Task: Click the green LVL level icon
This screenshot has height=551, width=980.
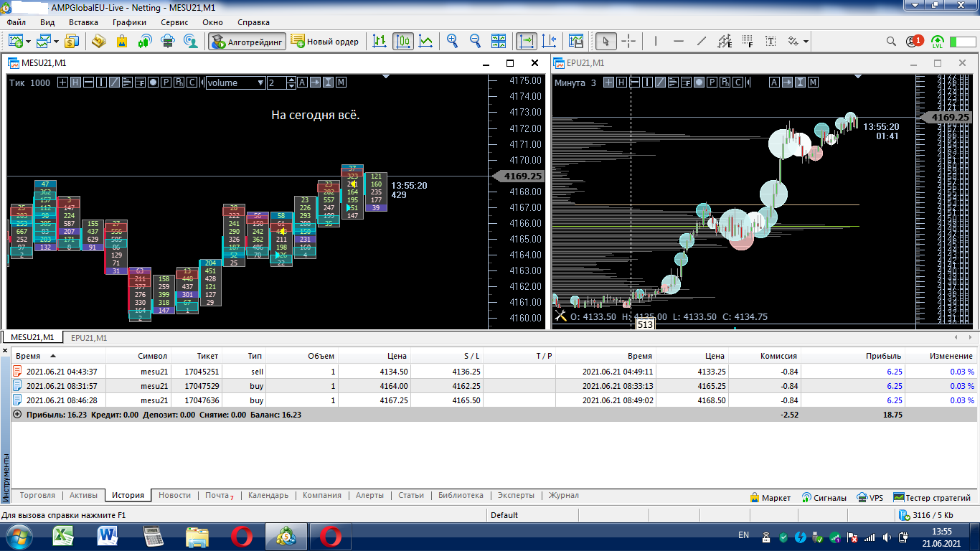Action: point(937,42)
